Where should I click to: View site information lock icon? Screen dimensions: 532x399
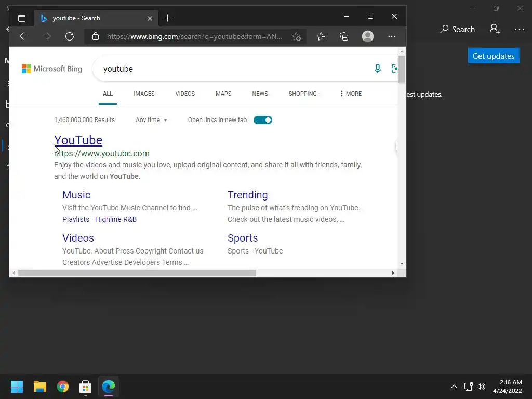click(96, 36)
